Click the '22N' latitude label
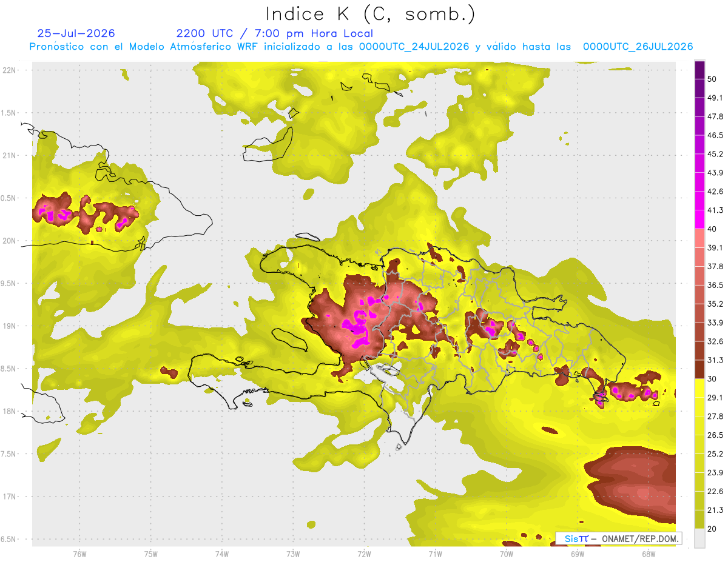Viewport: 728px width, 562px height. [x=8, y=70]
